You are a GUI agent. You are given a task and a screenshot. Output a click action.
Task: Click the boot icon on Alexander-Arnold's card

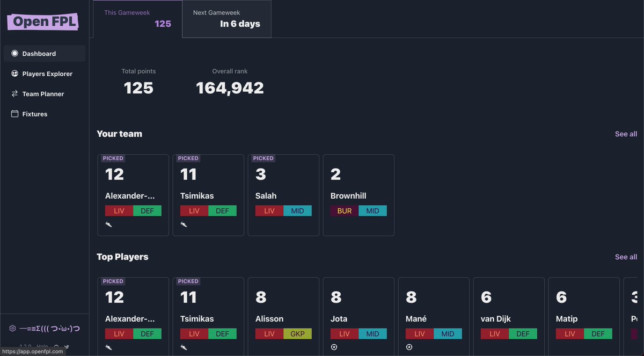click(108, 224)
